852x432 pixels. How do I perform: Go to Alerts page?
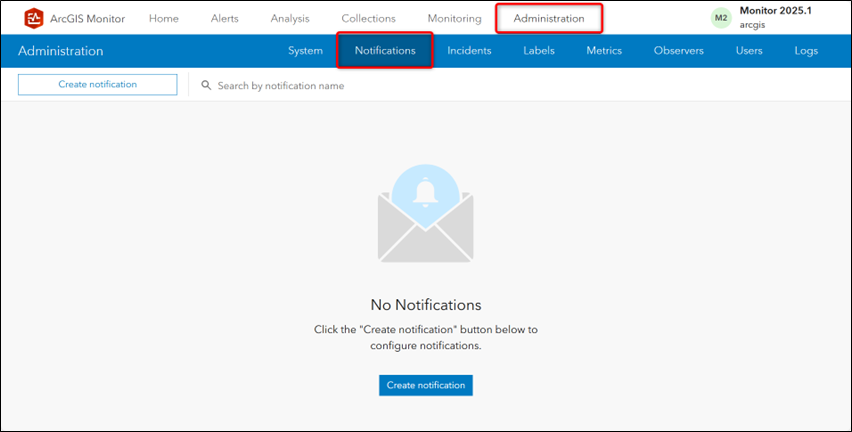point(224,18)
